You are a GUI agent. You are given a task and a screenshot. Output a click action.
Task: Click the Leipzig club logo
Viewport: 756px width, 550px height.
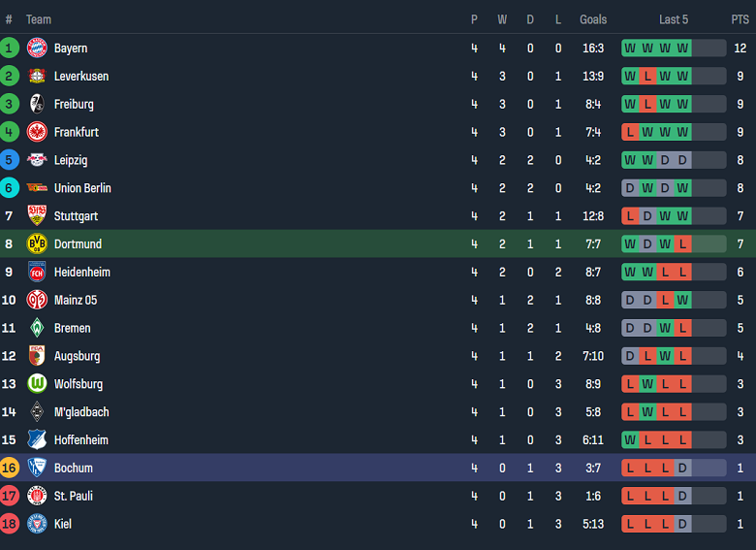point(37,160)
